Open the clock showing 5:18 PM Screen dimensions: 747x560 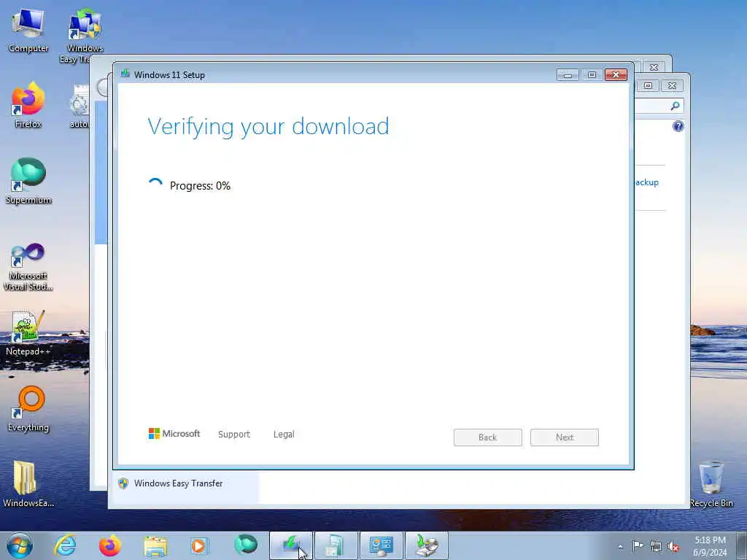(x=710, y=546)
